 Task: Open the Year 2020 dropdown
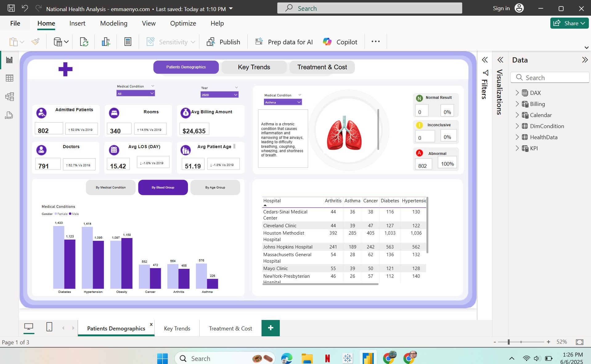pyautogui.click(x=219, y=95)
